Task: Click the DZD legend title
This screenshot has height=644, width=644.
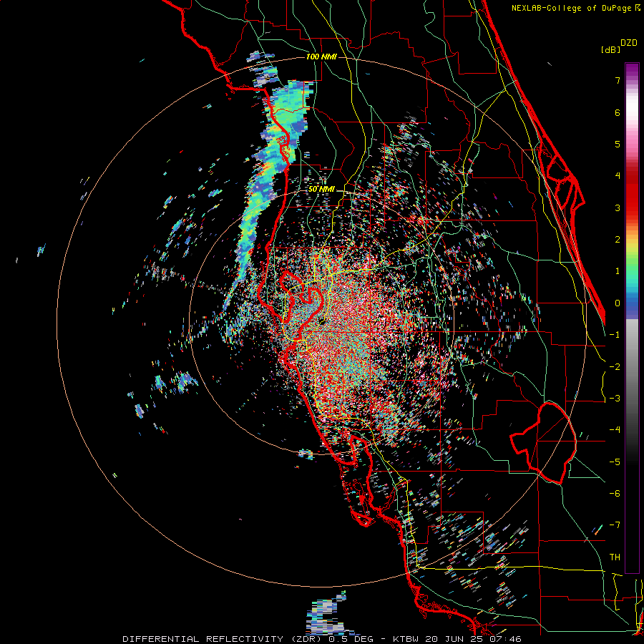Action: pos(629,43)
